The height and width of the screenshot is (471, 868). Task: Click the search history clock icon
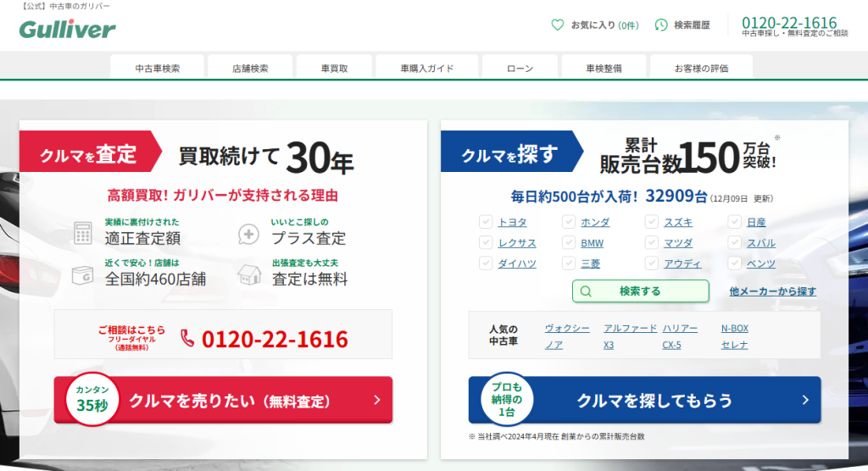(x=661, y=25)
